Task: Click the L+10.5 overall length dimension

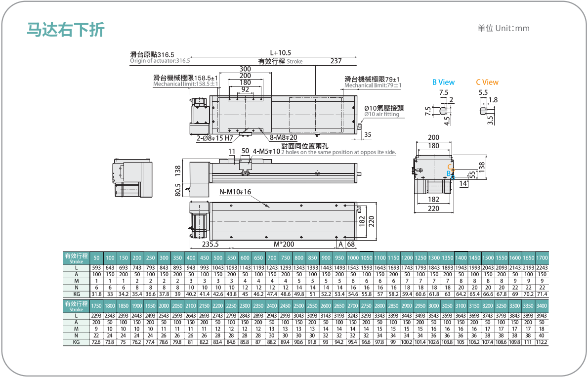Action: click(x=281, y=53)
